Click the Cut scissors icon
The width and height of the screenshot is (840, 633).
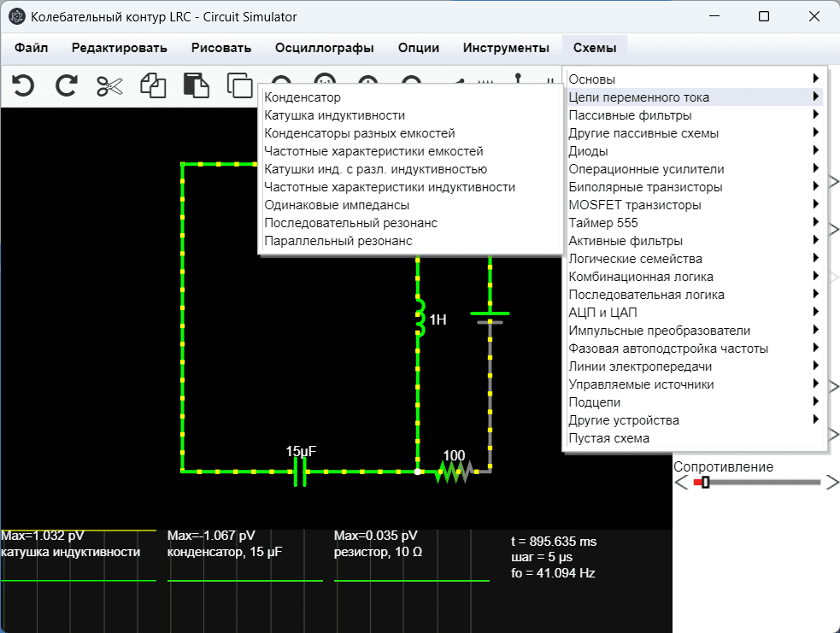[109, 85]
